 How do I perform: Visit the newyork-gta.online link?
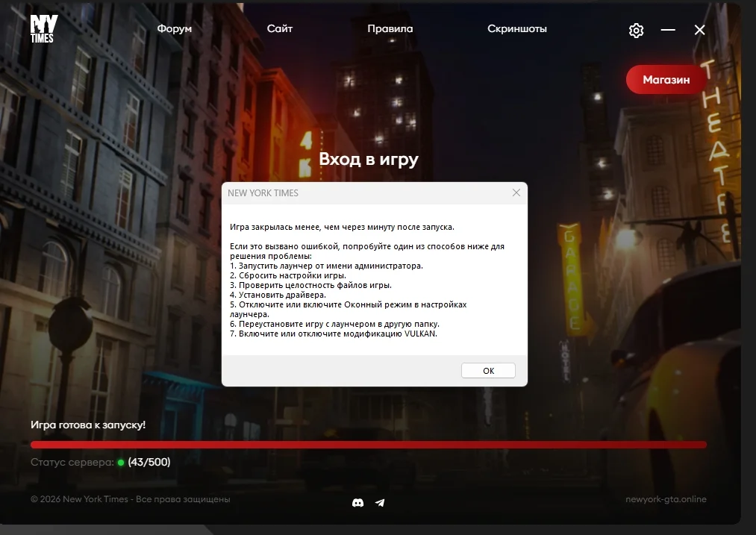tap(666, 499)
